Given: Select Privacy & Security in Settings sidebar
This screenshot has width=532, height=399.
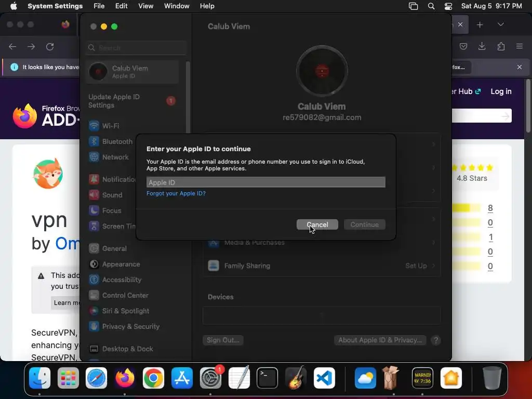Looking at the screenshot, I should tap(132, 327).
